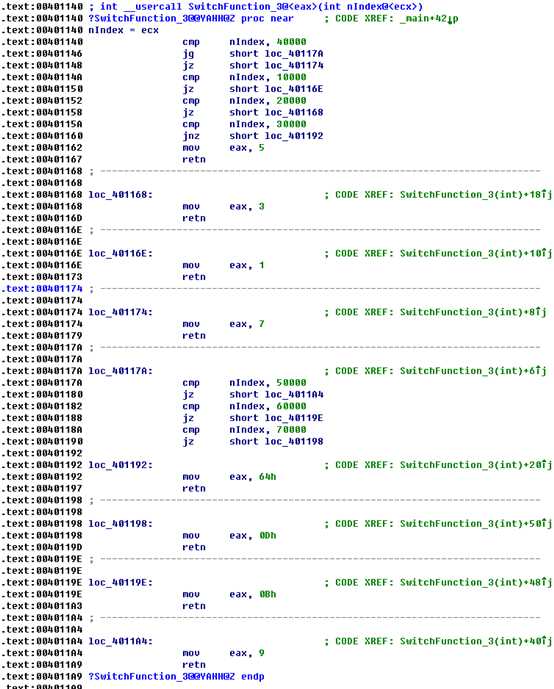The image size is (554, 689).
Task: Select the value 0Bh in mov eax
Action: coord(267,595)
